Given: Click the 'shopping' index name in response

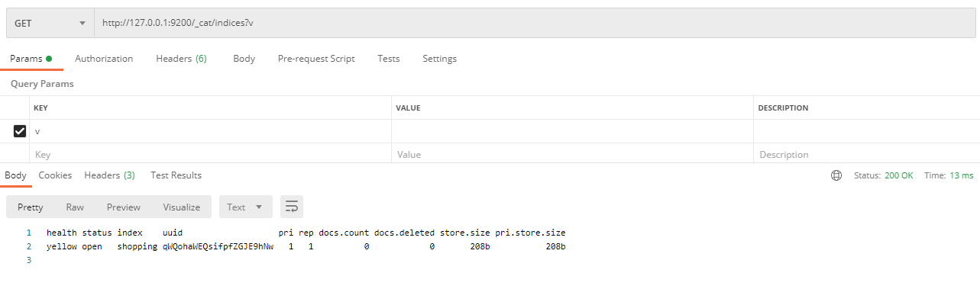Looking at the screenshot, I should (x=137, y=246).
